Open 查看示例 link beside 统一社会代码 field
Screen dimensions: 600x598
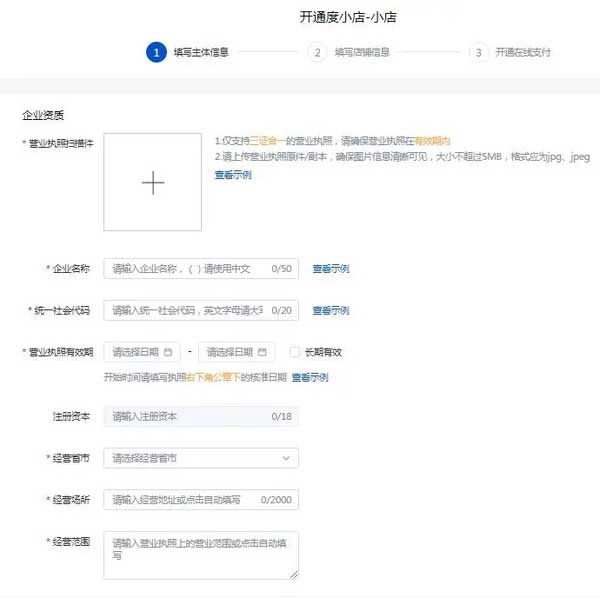click(x=331, y=311)
